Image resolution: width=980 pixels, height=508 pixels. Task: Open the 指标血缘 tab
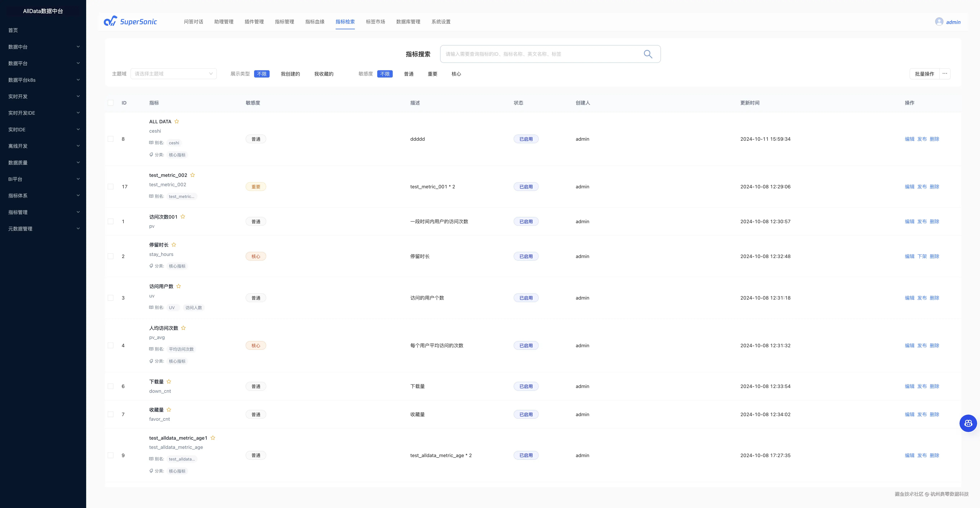(x=315, y=22)
